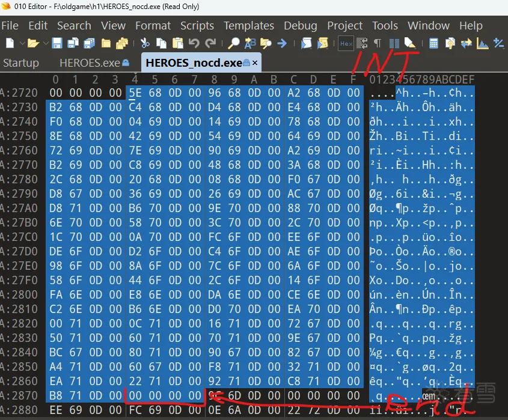Expand the Open File dropdown arrow

tap(46, 43)
